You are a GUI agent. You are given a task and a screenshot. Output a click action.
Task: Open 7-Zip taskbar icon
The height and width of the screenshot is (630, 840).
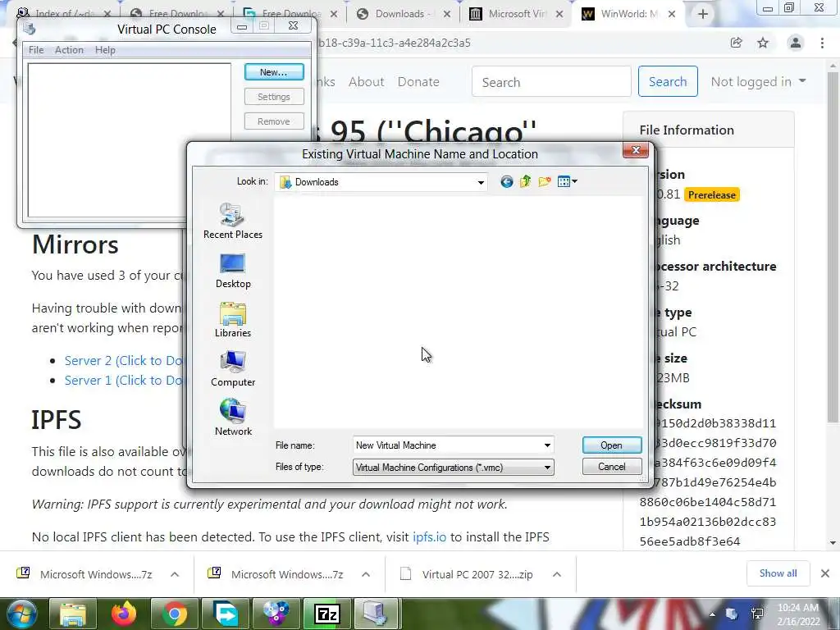point(326,614)
